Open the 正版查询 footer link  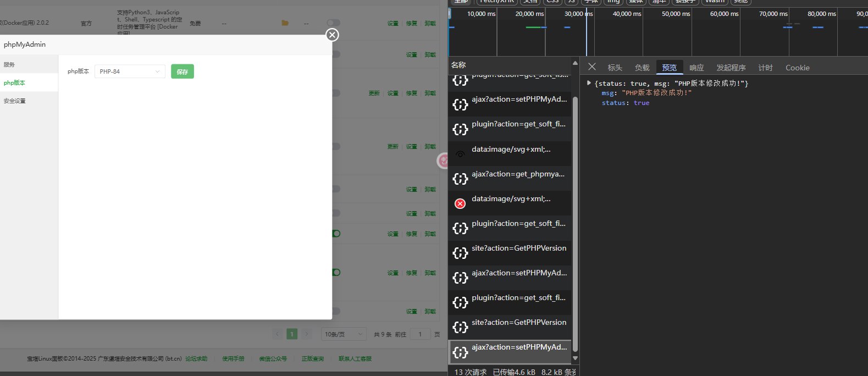click(313, 358)
